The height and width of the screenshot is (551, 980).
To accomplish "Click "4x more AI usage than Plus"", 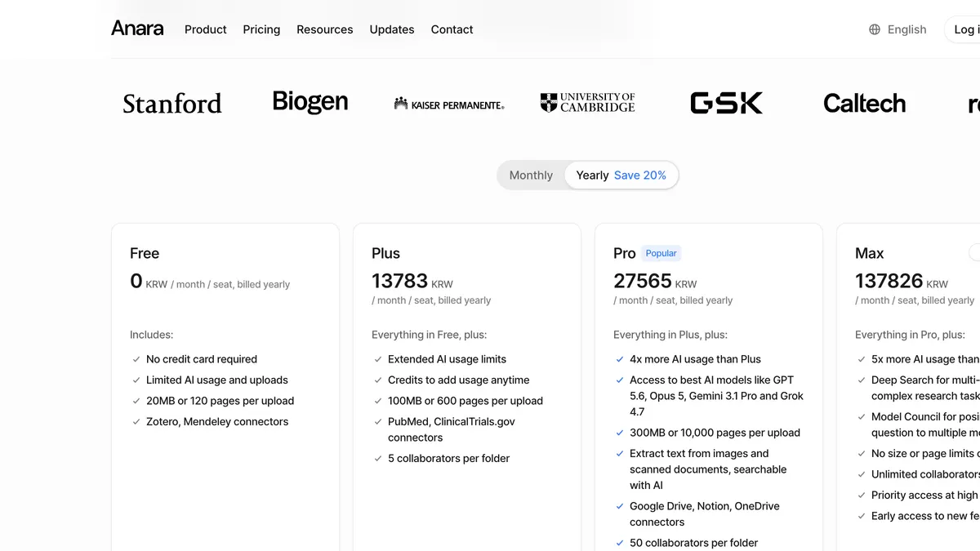I will pyautogui.click(x=695, y=359).
